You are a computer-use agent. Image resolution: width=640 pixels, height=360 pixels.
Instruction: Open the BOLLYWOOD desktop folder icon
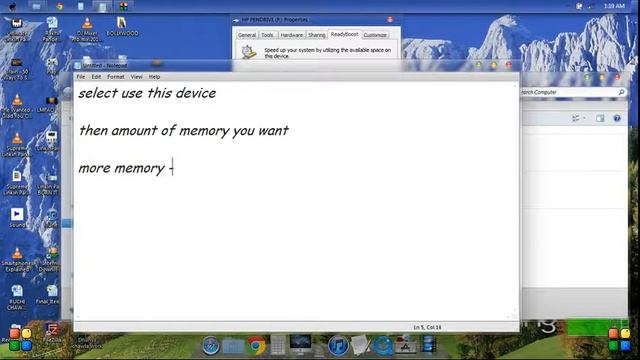click(x=122, y=27)
